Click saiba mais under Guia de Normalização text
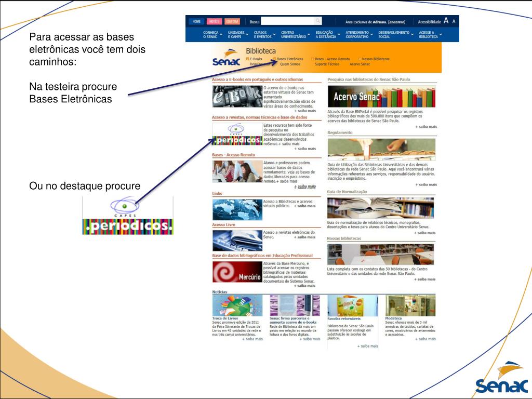 425,233
